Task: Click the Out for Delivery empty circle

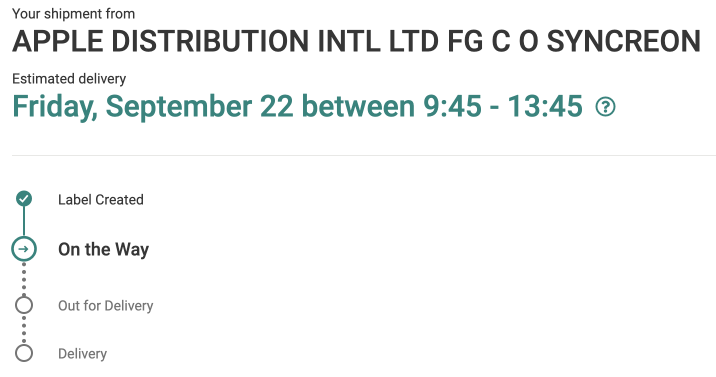Action: pyautogui.click(x=24, y=305)
